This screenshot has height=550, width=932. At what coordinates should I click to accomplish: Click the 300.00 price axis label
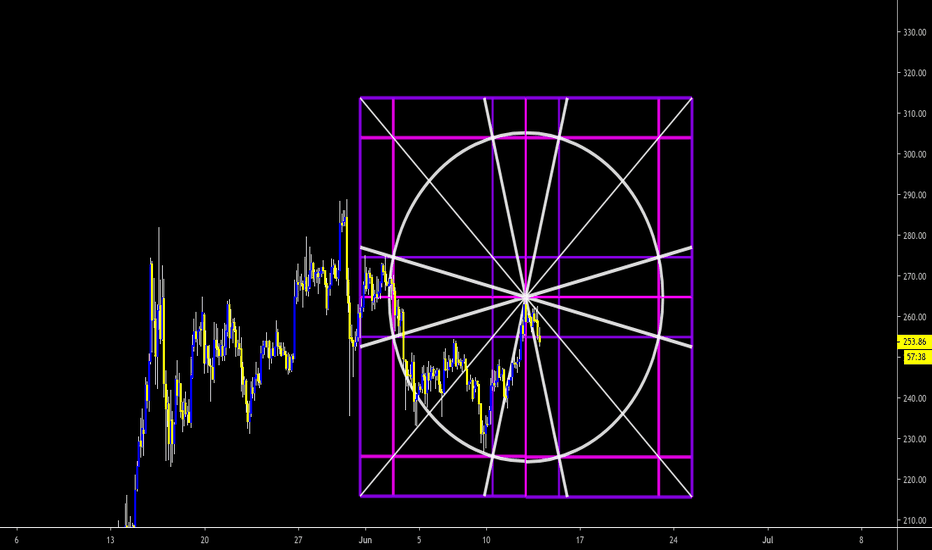coord(915,155)
